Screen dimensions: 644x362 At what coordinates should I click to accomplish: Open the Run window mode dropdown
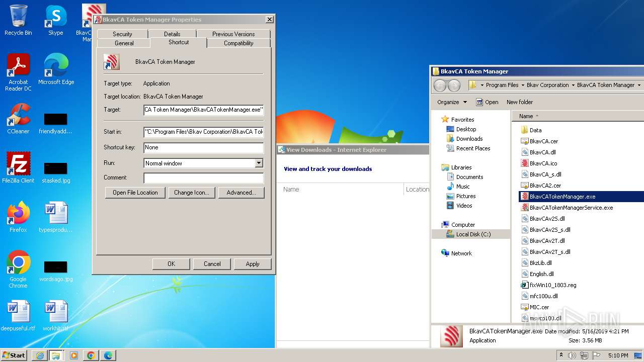click(259, 163)
